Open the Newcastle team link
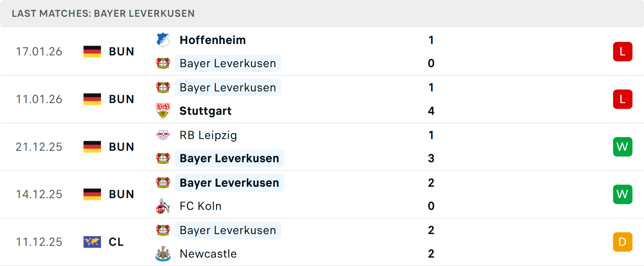The width and height of the screenshot is (644, 266). [x=208, y=254]
